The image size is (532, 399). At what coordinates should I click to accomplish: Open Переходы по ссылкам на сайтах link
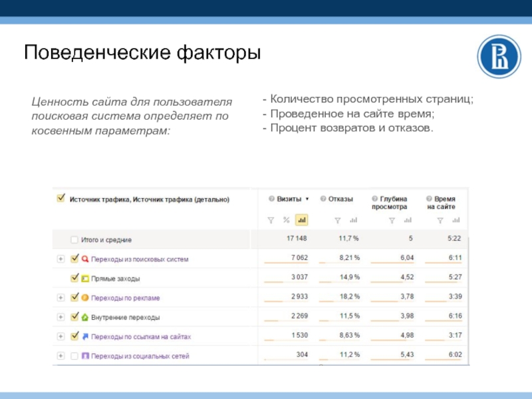point(141,336)
